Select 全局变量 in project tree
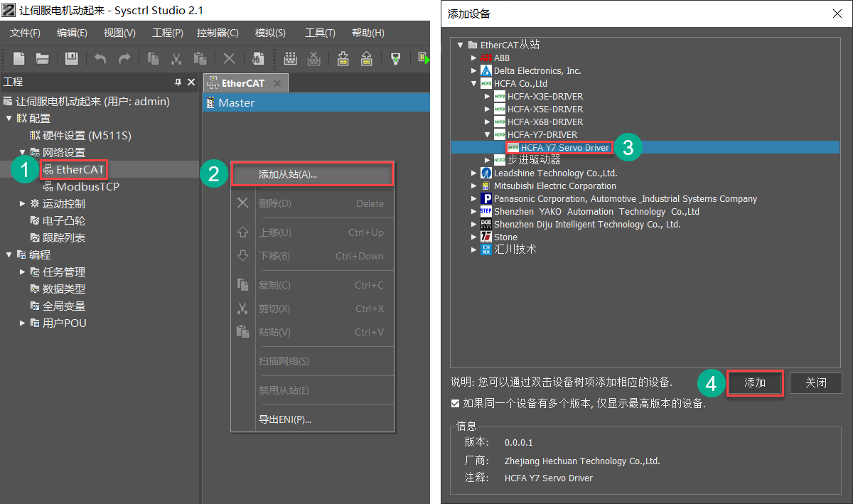 pos(58,306)
